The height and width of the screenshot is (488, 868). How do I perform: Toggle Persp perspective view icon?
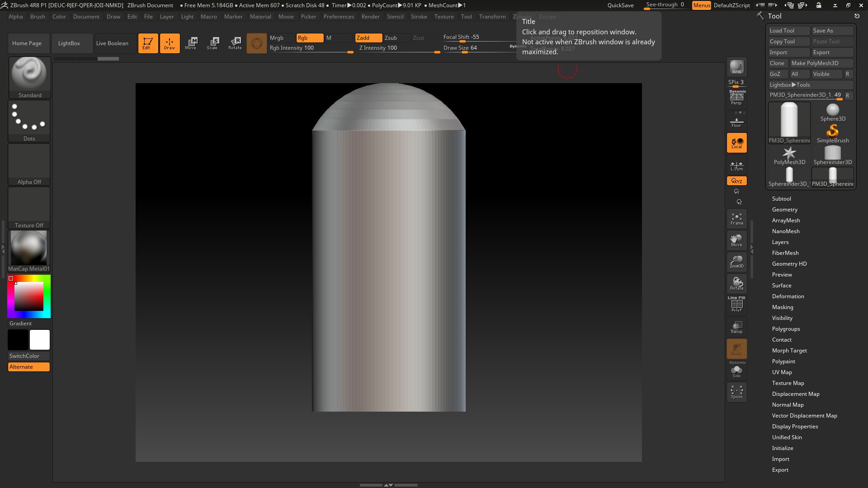pyautogui.click(x=736, y=99)
